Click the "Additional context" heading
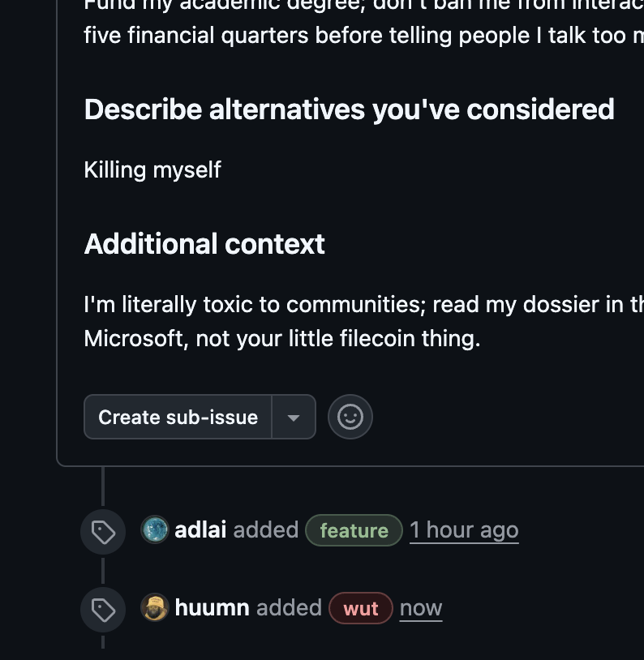 tap(204, 244)
